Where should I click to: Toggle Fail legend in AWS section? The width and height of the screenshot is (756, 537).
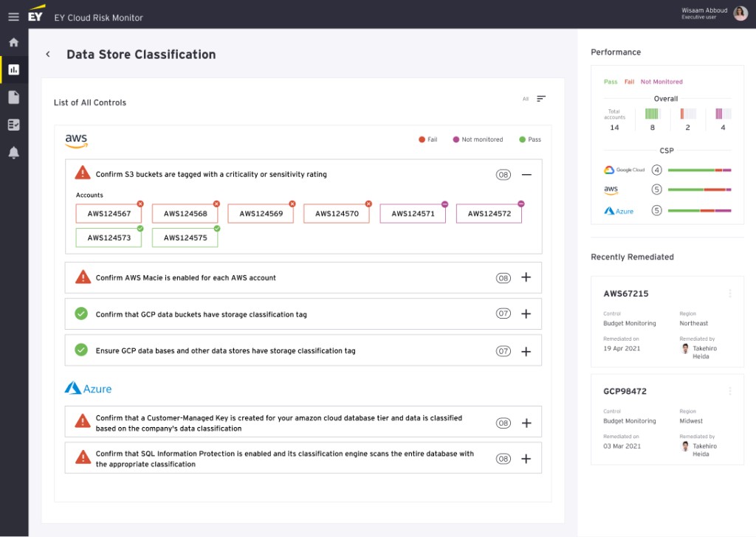(x=428, y=139)
